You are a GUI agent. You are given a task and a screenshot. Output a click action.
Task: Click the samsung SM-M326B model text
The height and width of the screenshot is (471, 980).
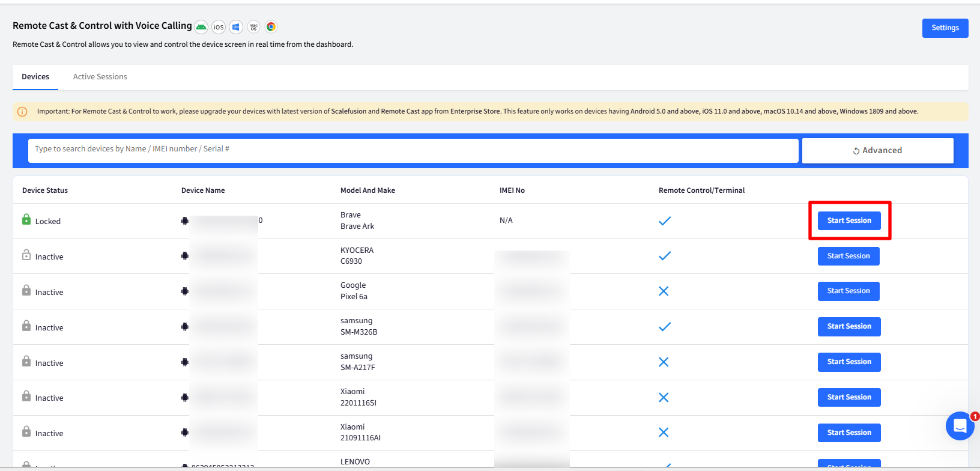[359, 326]
